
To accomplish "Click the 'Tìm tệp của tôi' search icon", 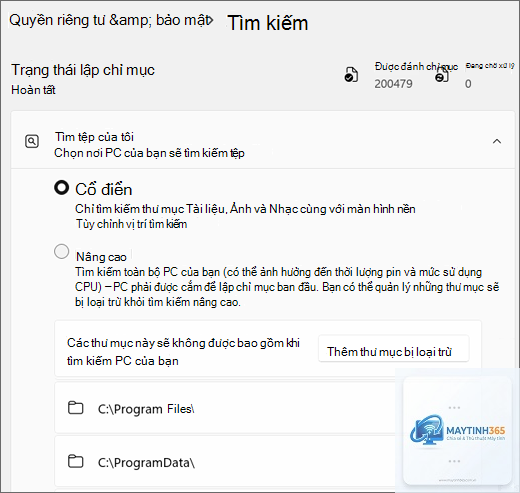I will 32,141.
